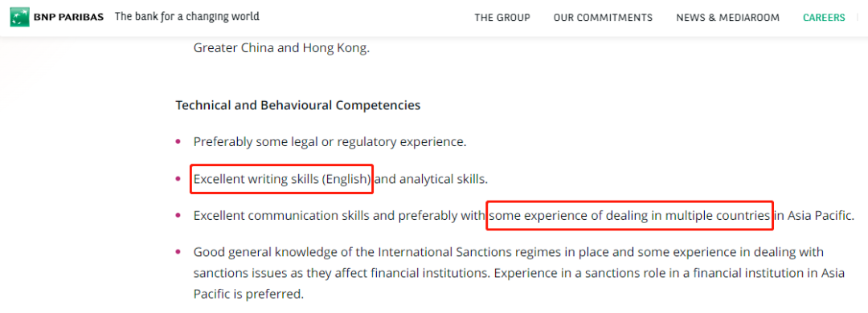The image size is (868, 313).
Task: Click the text 'Greater China and Hong Kong.'
Action: coord(281,48)
